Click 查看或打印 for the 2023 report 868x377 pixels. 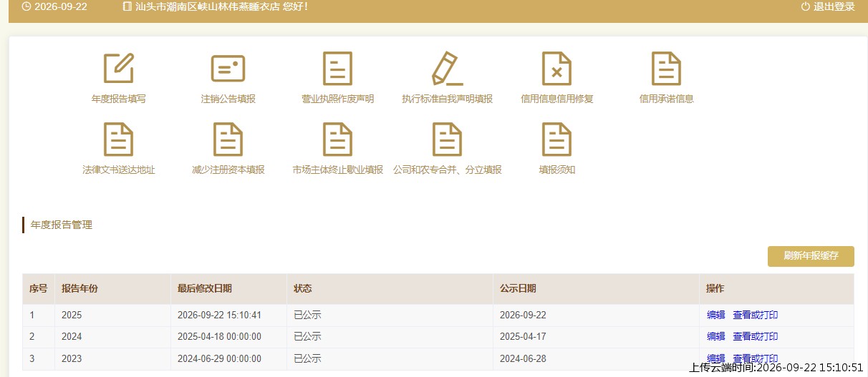[x=756, y=358]
